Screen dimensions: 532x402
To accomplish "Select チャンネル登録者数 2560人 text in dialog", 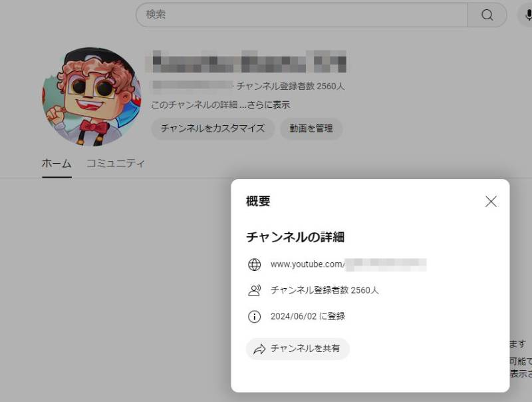I will point(325,290).
